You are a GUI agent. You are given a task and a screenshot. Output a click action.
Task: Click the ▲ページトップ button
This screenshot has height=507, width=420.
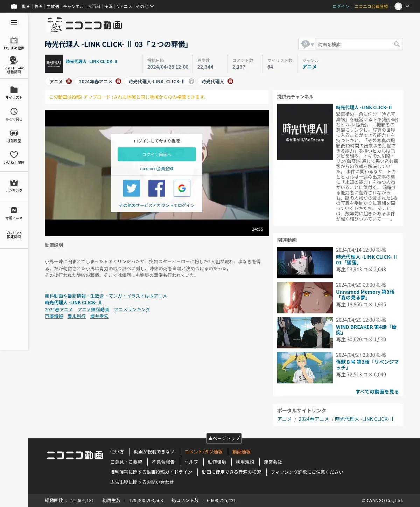coord(224,438)
